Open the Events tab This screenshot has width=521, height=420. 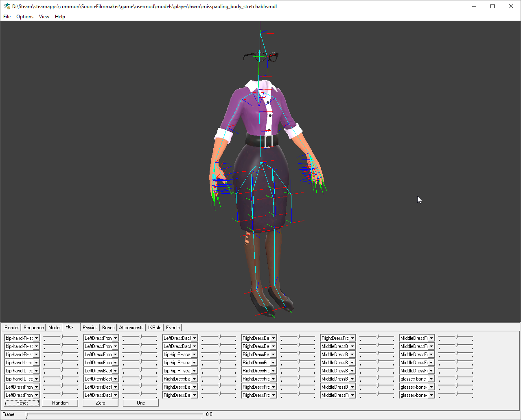[x=173, y=328]
